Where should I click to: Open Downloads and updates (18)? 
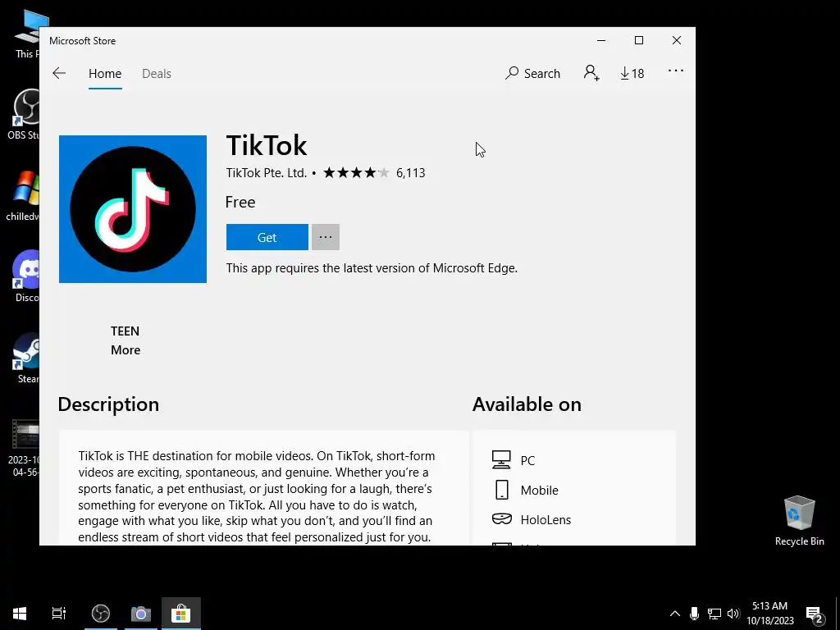[632, 73]
